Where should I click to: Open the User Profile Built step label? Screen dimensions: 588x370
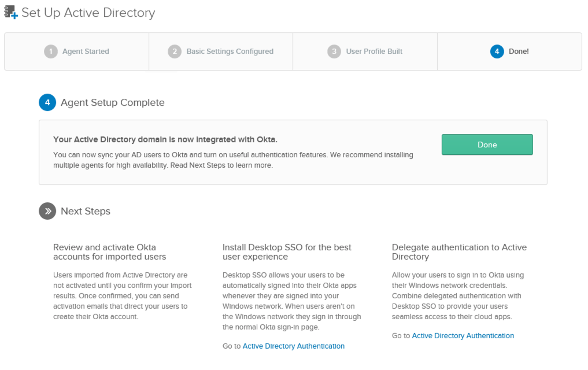point(374,51)
